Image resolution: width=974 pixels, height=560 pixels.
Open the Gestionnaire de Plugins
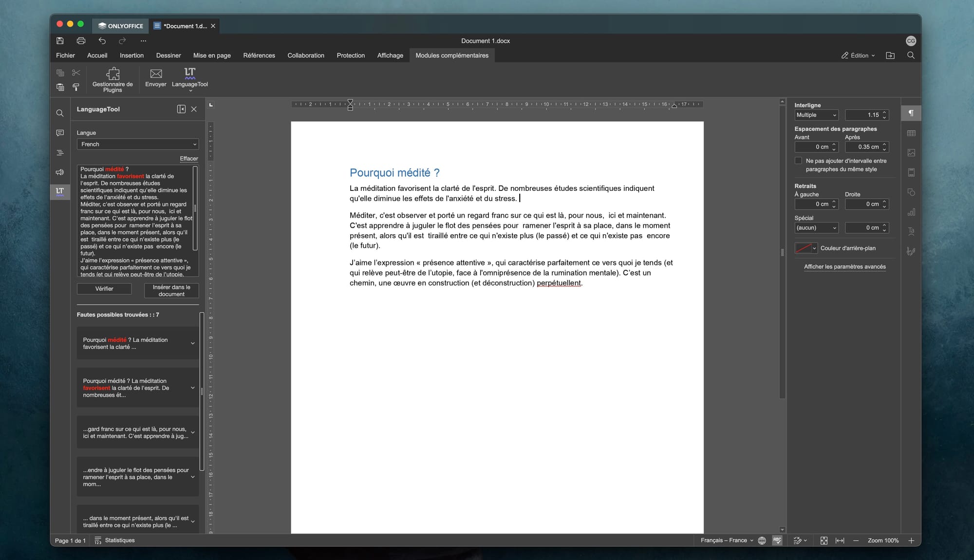point(112,79)
